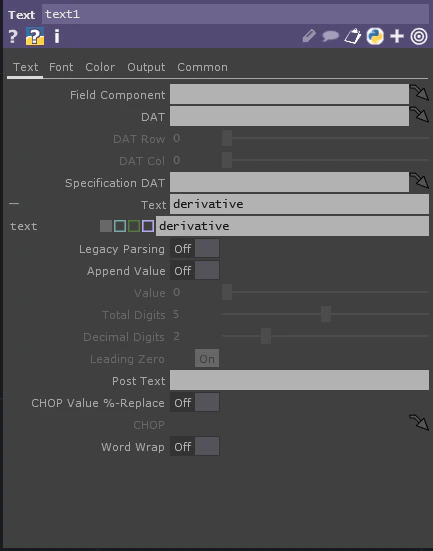Turn on Word Wrap toggle
Image resolution: width=433 pixels, height=551 pixels.
195,447
